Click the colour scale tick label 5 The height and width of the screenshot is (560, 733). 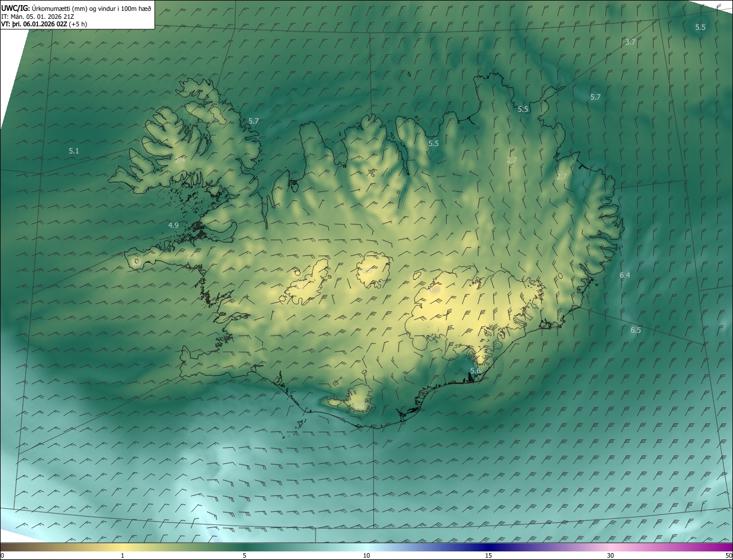pos(245,556)
